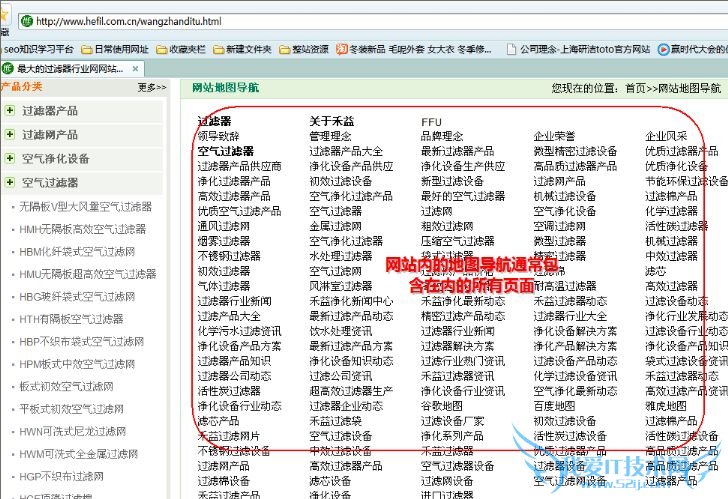Open HGP不织布过滤网 in sidebar
Image resolution: width=728 pixels, height=499 pixels.
[x=61, y=476]
